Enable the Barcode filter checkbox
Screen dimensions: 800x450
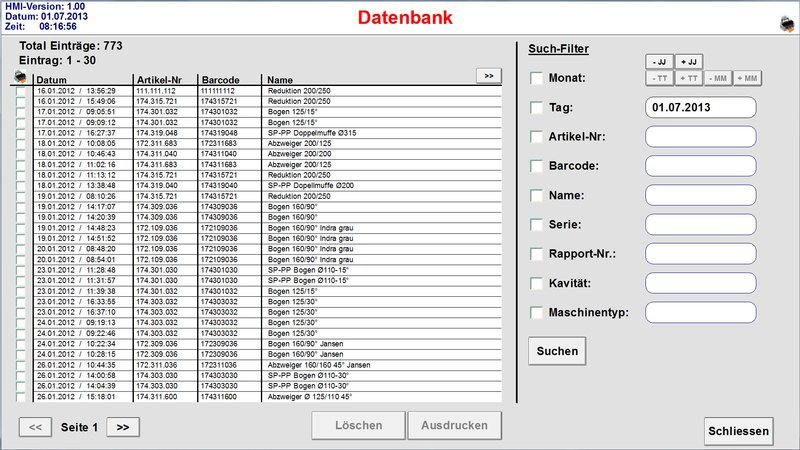537,165
